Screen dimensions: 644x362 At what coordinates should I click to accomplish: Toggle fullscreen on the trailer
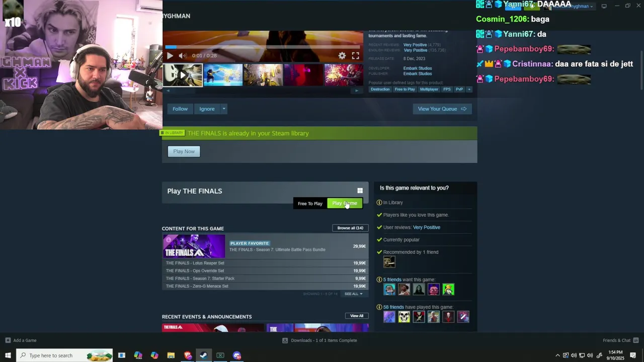[356, 56]
